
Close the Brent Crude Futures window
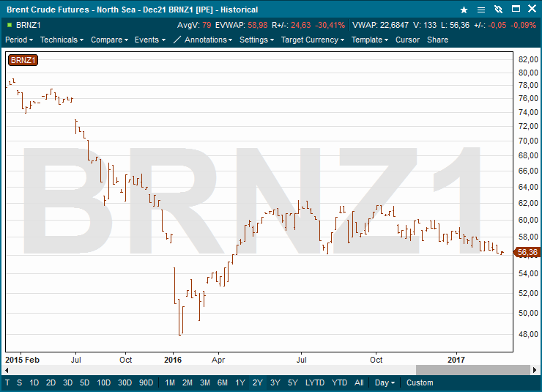coord(532,9)
